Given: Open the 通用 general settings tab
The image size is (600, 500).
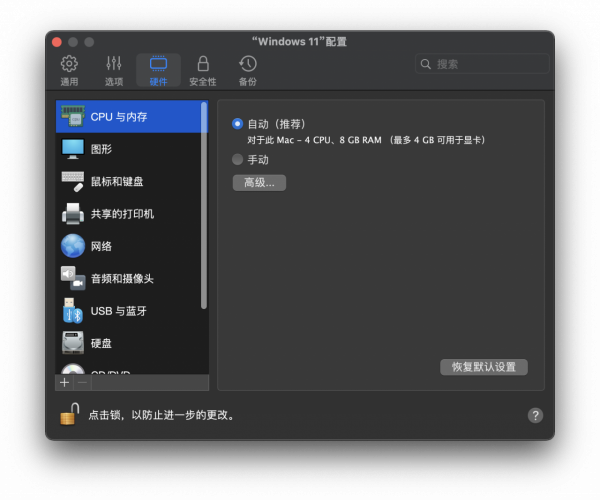Looking at the screenshot, I should click(x=69, y=70).
